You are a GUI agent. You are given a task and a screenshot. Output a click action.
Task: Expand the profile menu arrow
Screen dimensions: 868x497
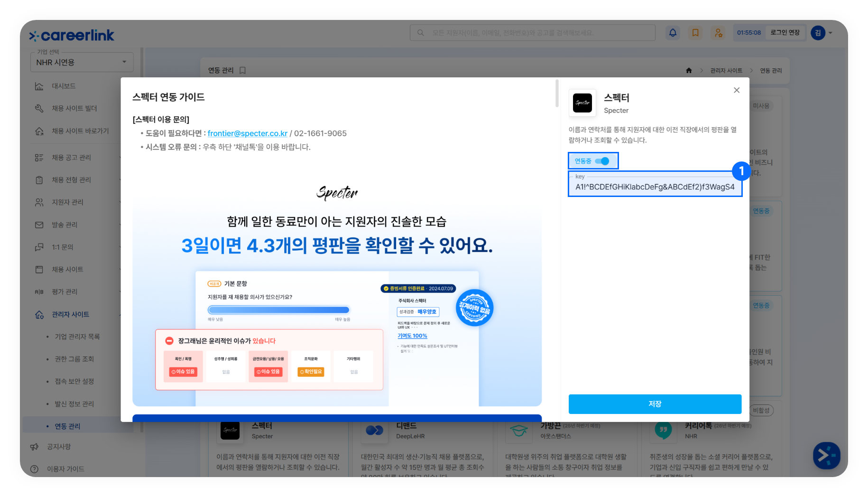point(831,33)
